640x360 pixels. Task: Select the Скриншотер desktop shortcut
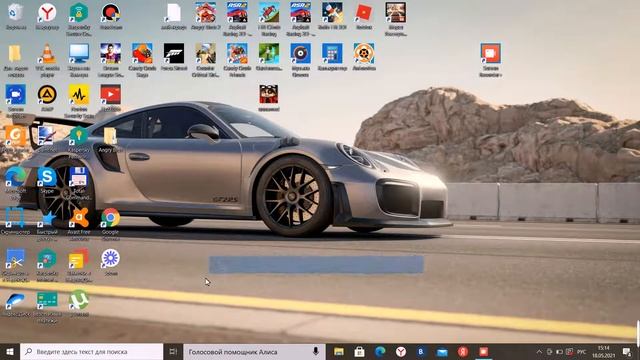16,218
